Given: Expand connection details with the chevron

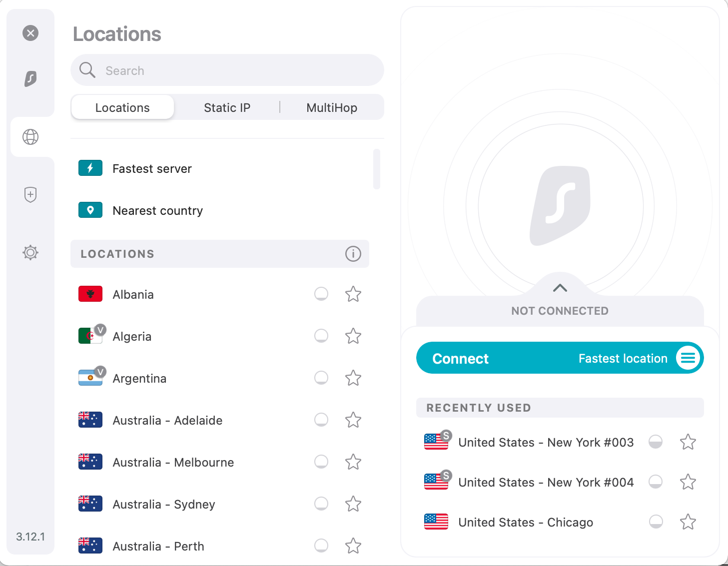Looking at the screenshot, I should pos(560,288).
